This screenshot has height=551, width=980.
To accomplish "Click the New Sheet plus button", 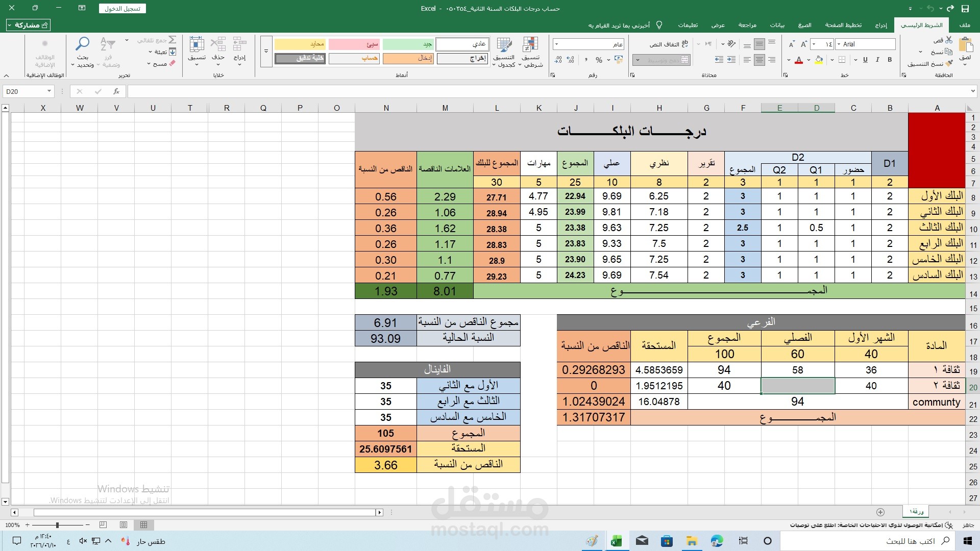I will pos(880,512).
